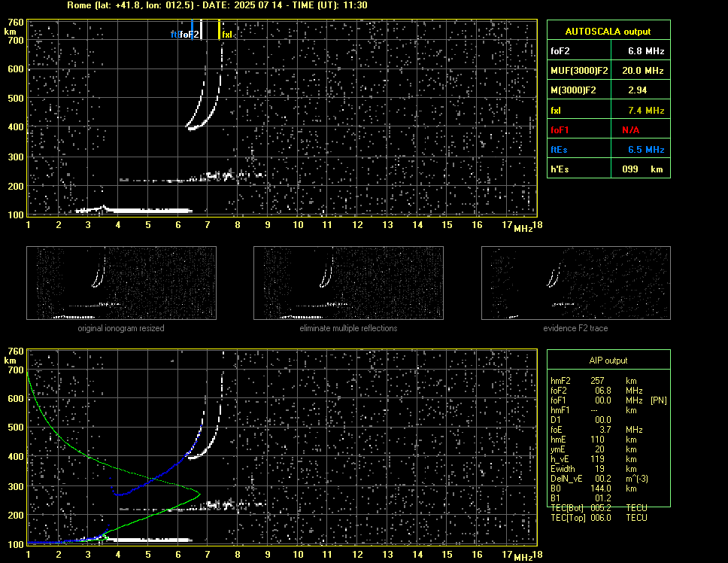Select the AIP output panel heading
The height and width of the screenshot is (563, 728).
pos(608,361)
